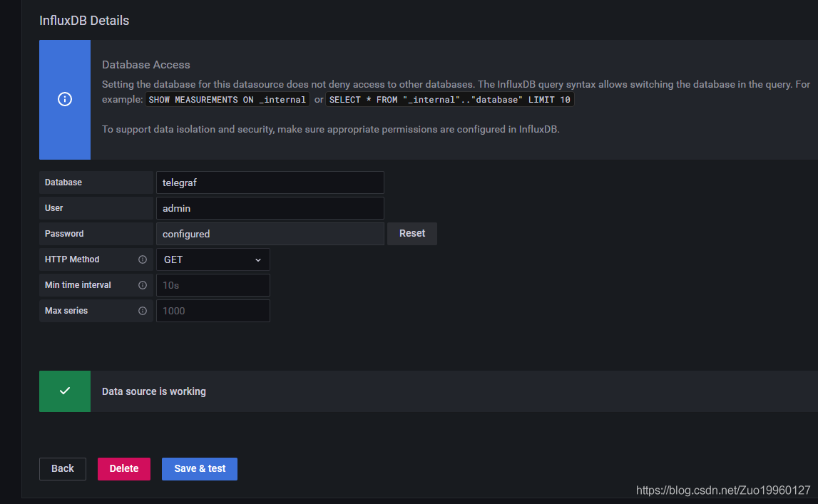Click the Max series info icon
The height and width of the screenshot is (504, 818).
pos(143,311)
